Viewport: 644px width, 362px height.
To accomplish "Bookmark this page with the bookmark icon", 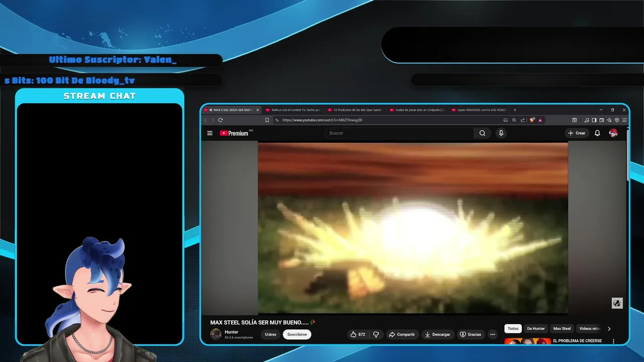I will pyautogui.click(x=267, y=120).
